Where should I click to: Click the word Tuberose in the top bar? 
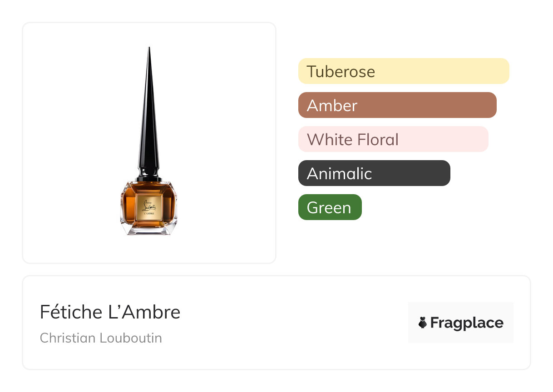[341, 72]
